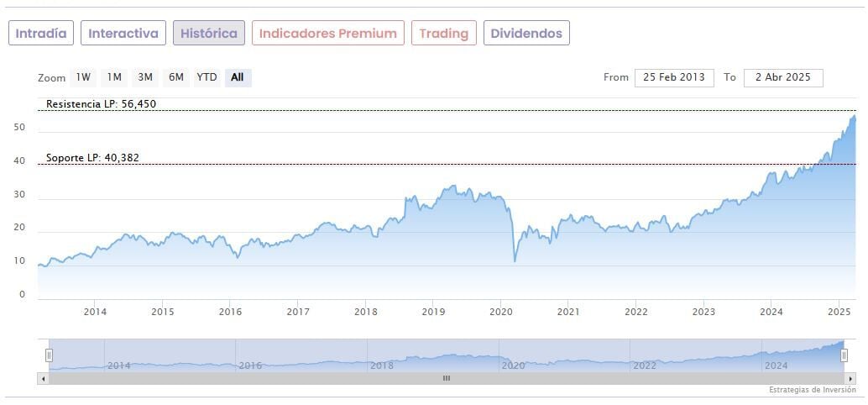Go to the Trading tab
This screenshot has height=405, width=868.
(443, 34)
